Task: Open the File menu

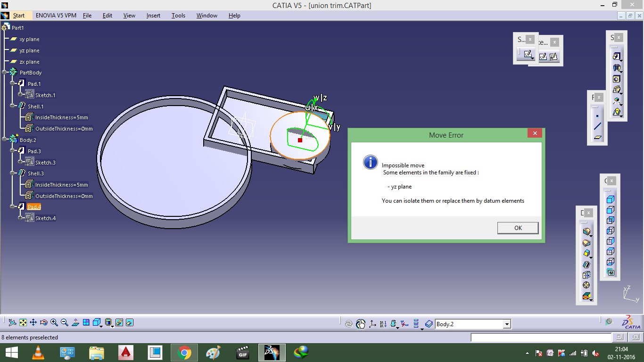Action: point(87,16)
